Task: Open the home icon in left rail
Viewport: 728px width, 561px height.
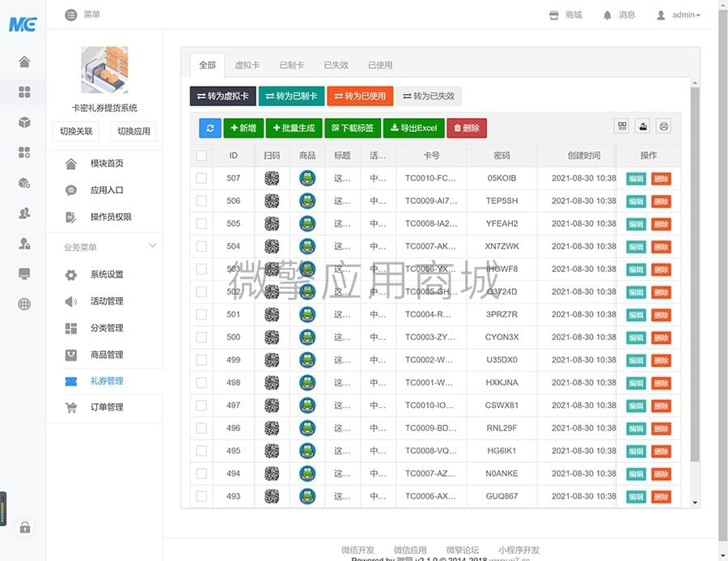Action: point(24,62)
